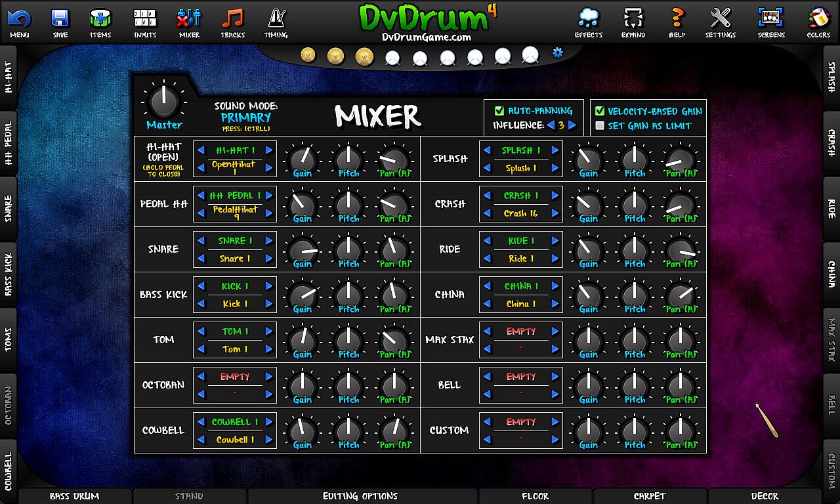Click the second gold cymbal icon
The image size is (840, 504).
336,56
